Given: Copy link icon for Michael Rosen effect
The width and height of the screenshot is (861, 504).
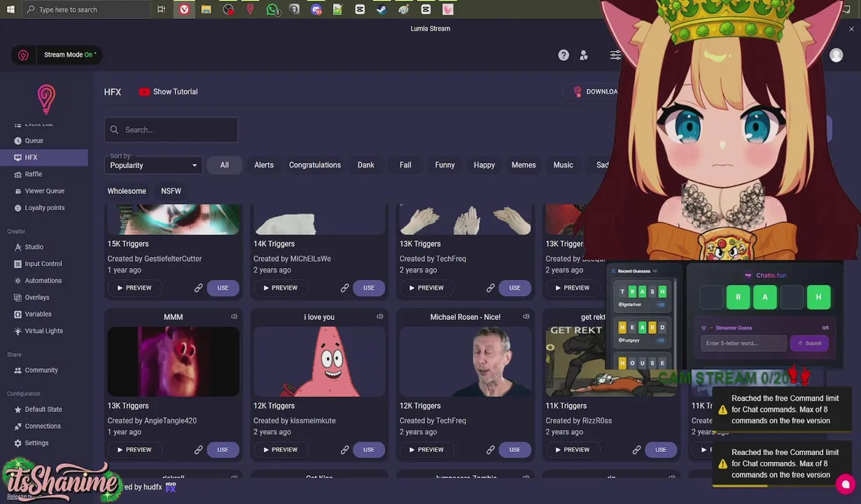Looking at the screenshot, I should [491, 449].
